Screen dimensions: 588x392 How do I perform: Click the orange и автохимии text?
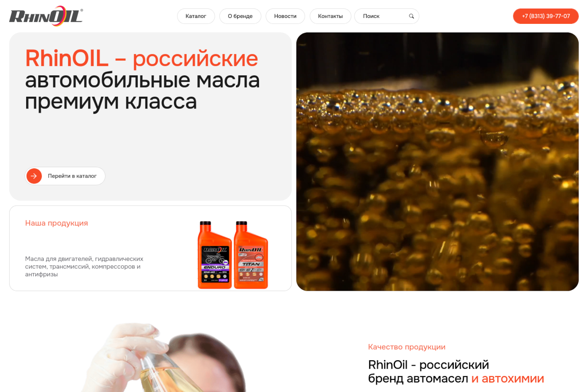point(508,379)
